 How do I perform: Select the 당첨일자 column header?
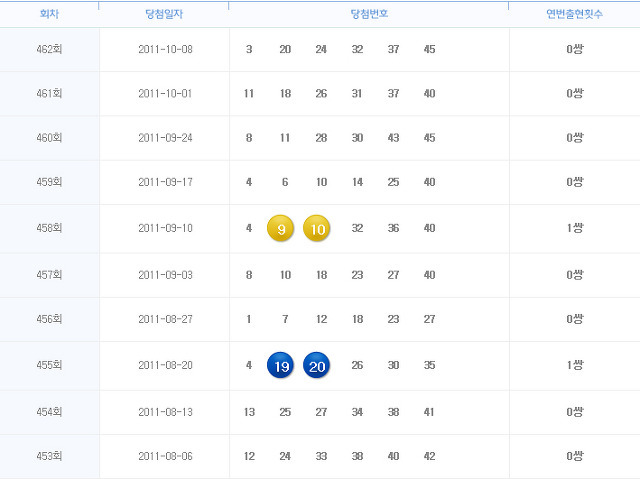(x=164, y=14)
